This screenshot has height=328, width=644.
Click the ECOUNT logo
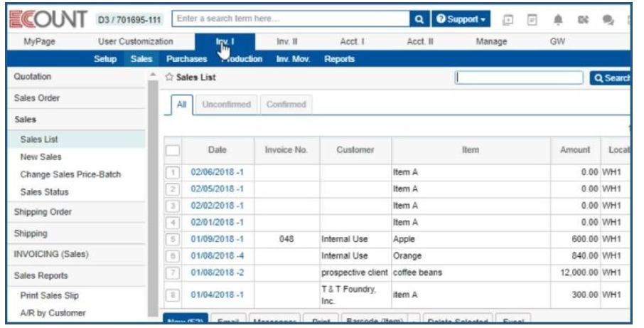pos(47,19)
